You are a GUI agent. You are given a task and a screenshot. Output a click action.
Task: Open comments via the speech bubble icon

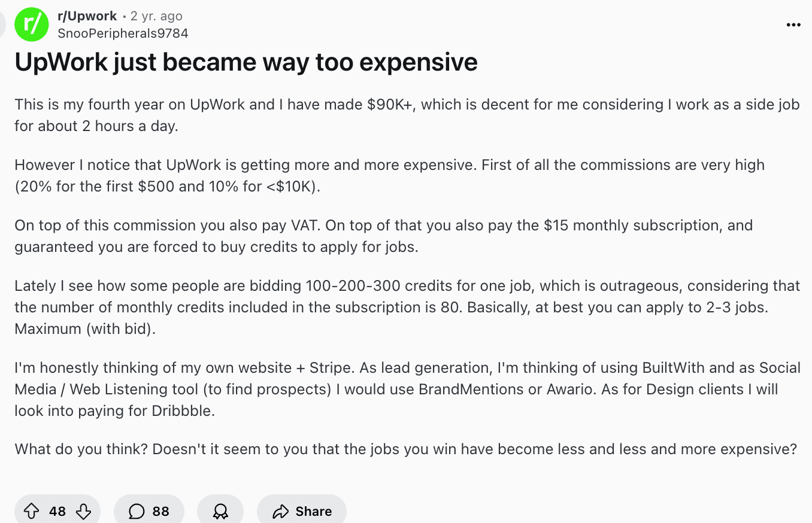pos(137,510)
